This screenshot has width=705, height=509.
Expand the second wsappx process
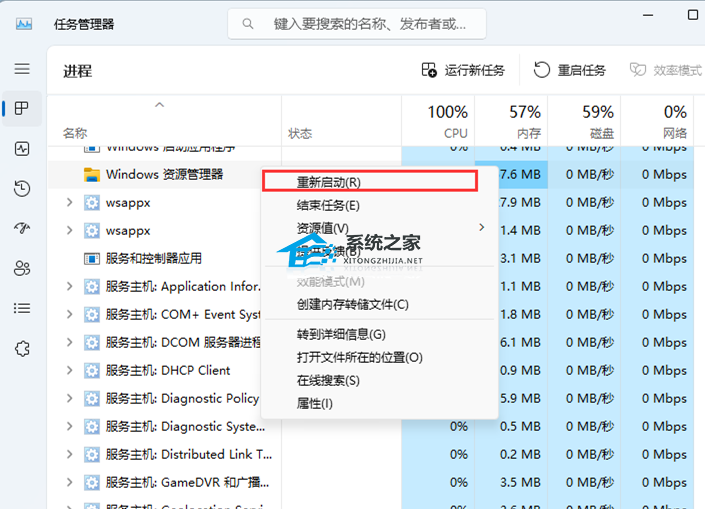[x=69, y=230]
